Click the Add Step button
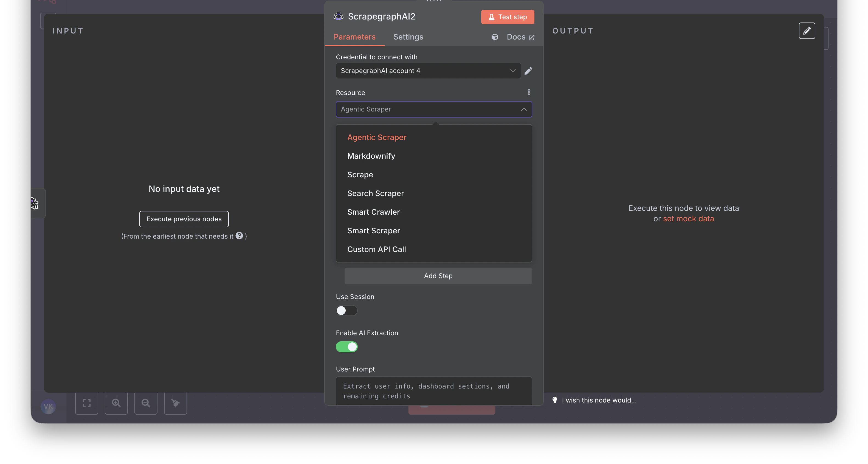Screen dimensions: 868x464 tap(438, 275)
